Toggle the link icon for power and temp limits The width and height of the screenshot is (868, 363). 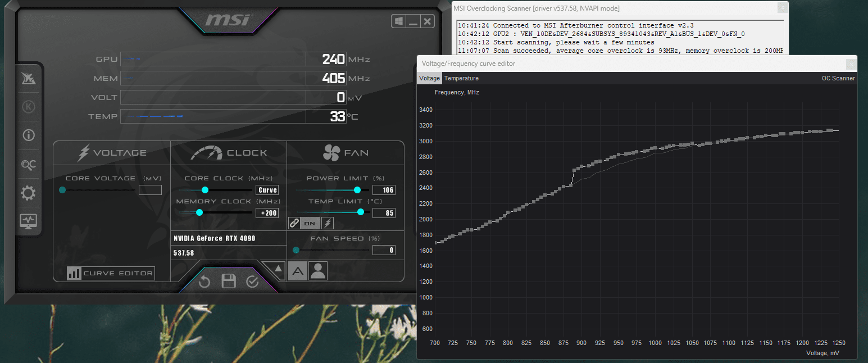click(294, 223)
